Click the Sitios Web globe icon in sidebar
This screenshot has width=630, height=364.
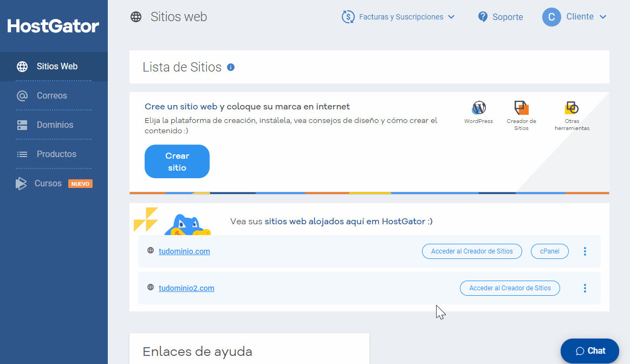pos(22,66)
